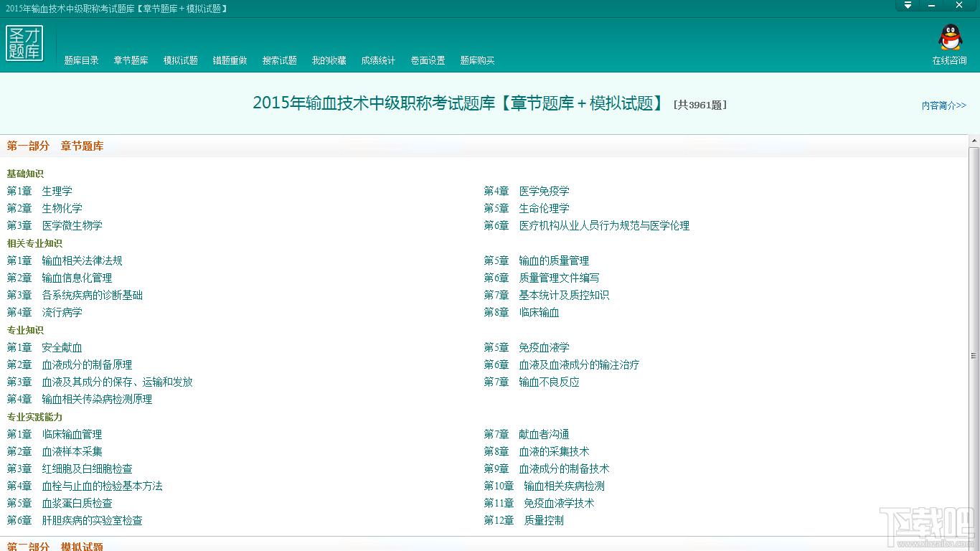Open 搜索试题 search page
Image resolution: width=980 pixels, height=551 pixels.
(279, 61)
